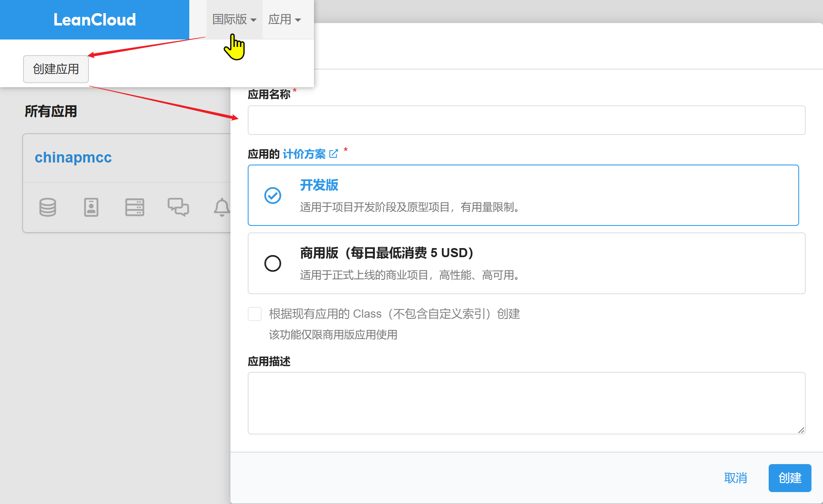823x504 pixels.
Task: Click the blue 创建 button
Action: pyautogui.click(x=789, y=478)
